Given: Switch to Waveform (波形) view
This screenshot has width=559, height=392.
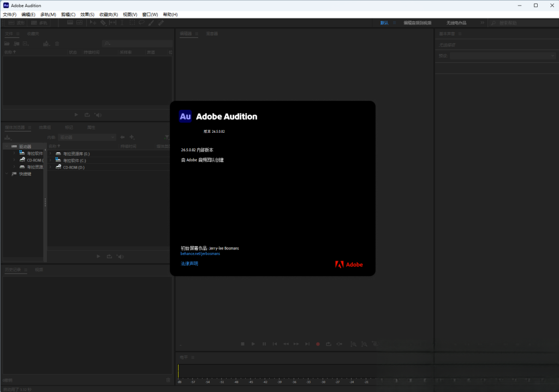Looking at the screenshot, I should click(x=17, y=22).
